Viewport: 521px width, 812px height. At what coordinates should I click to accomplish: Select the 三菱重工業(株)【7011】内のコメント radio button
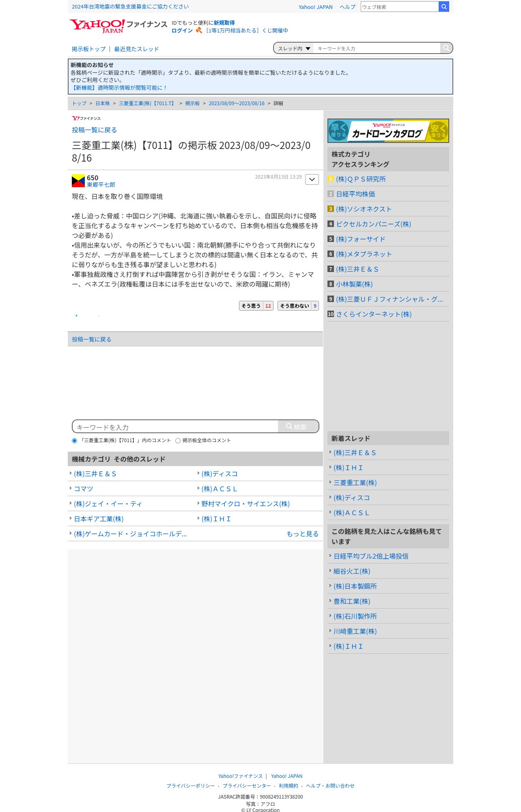coord(74,441)
